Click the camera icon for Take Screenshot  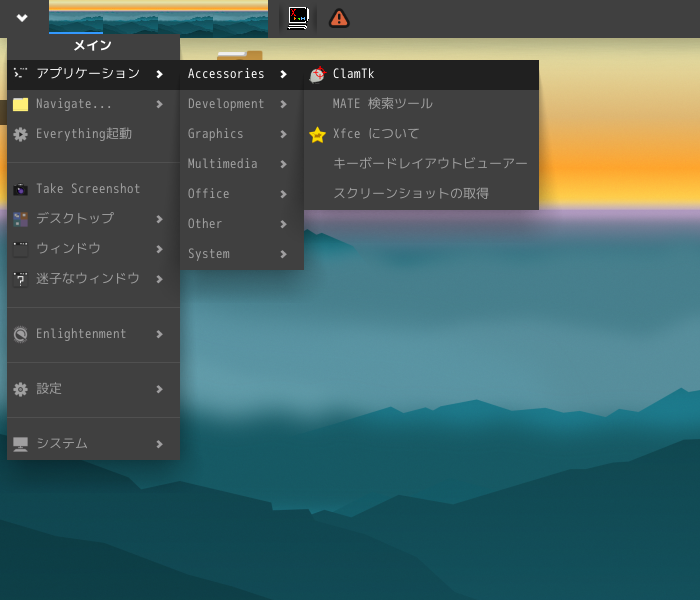(x=21, y=189)
